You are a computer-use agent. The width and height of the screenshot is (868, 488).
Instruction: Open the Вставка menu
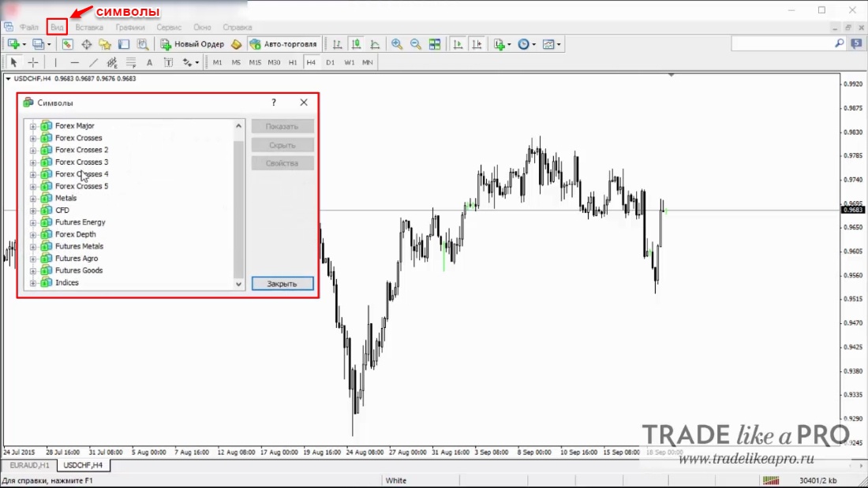click(x=89, y=27)
